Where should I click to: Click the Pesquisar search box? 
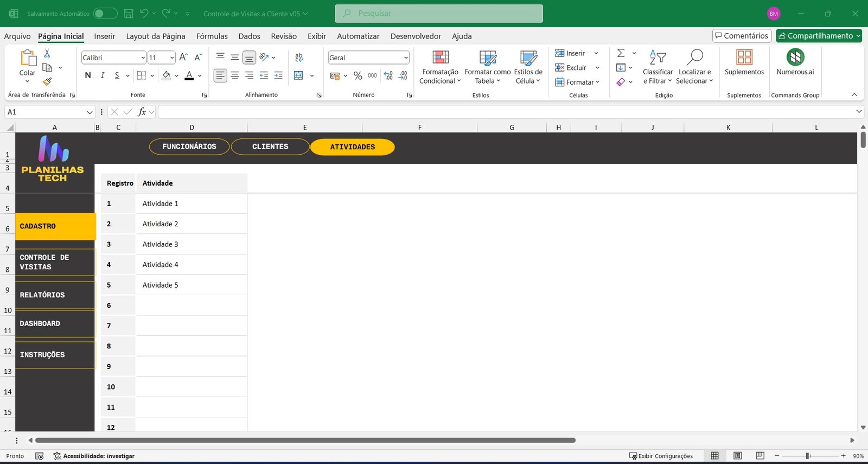(439, 14)
